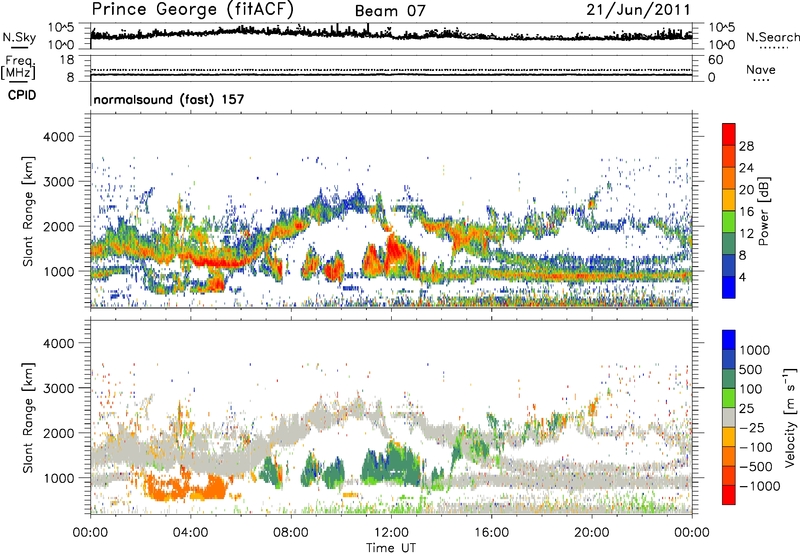The image size is (800, 554).
Task: Click the '4000' tick of the power panel
Action: [x=58, y=137]
